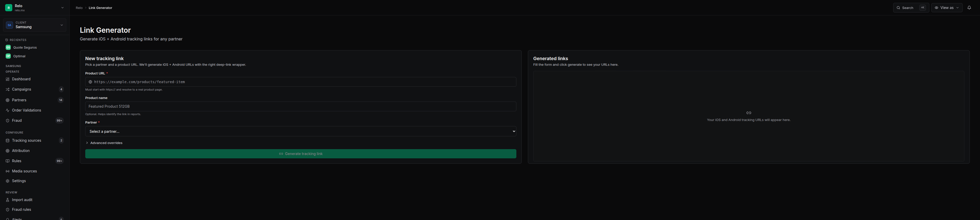The image size is (980, 220).
Task: Click Link Generator breadcrumb
Action: [100, 8]
